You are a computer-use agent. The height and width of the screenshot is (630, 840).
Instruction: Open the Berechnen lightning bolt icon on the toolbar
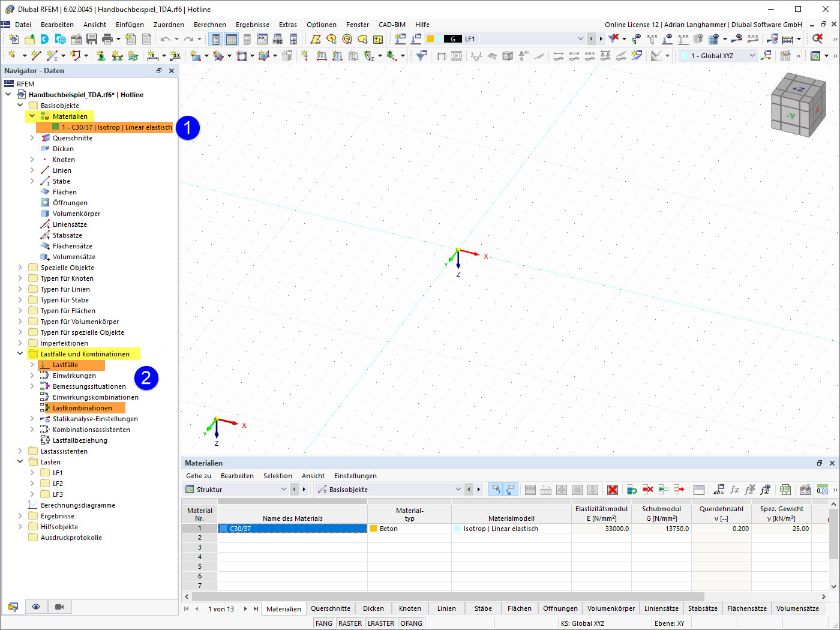(787, 38)
